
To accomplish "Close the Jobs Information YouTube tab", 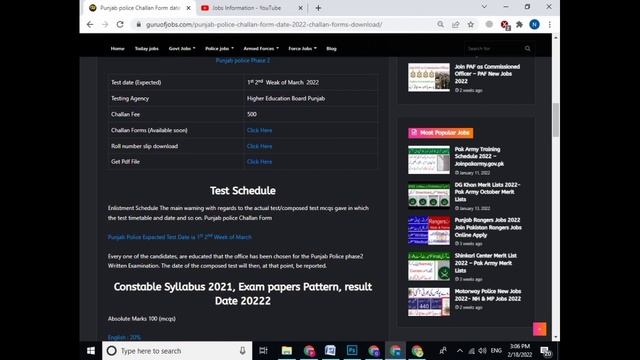I will pyautogui.click(x=300, y=8).
